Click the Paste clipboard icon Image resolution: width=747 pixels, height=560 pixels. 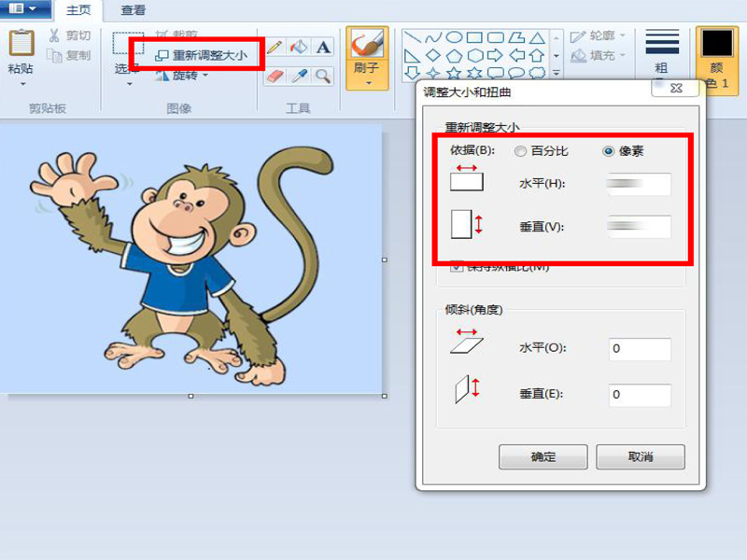pyautogui.click(x=21, y=45)
